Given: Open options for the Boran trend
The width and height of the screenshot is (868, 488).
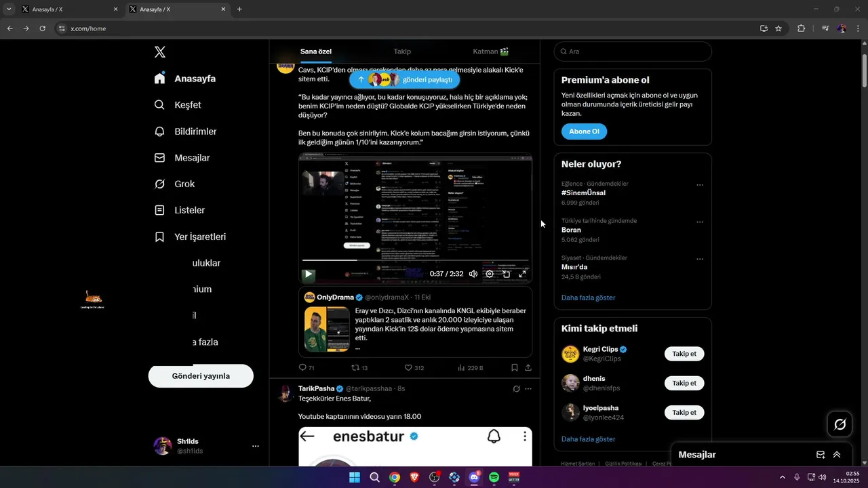Looking at the screenshot, I should (x=700, y=222).
